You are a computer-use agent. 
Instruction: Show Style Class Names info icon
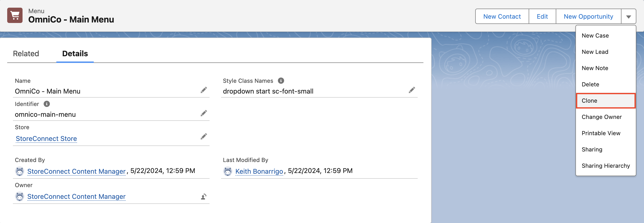click(281, 81)
